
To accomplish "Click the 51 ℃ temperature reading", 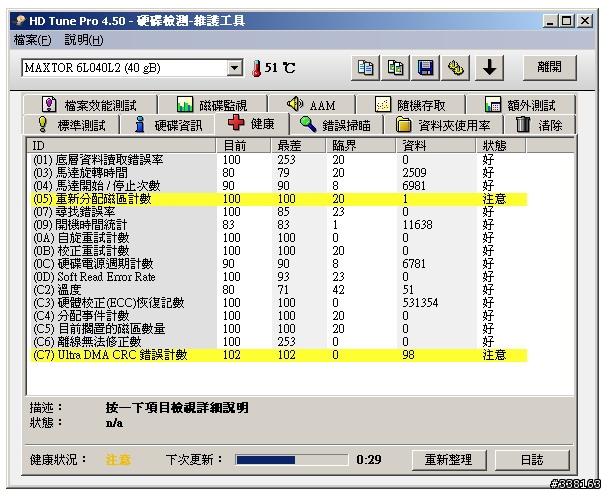I will click(280, 68).
